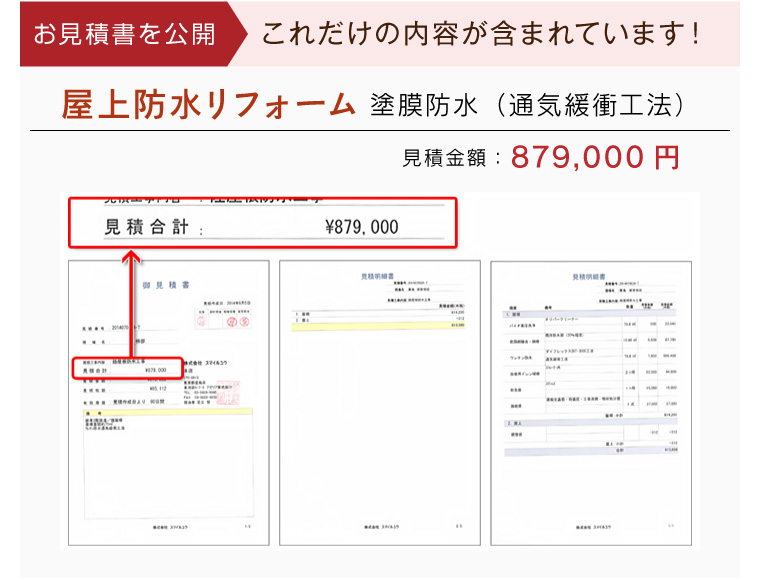Click the 屋上防水リフォーム heading
This screenshot has height=580, width=760.
[x=209, y=104]
